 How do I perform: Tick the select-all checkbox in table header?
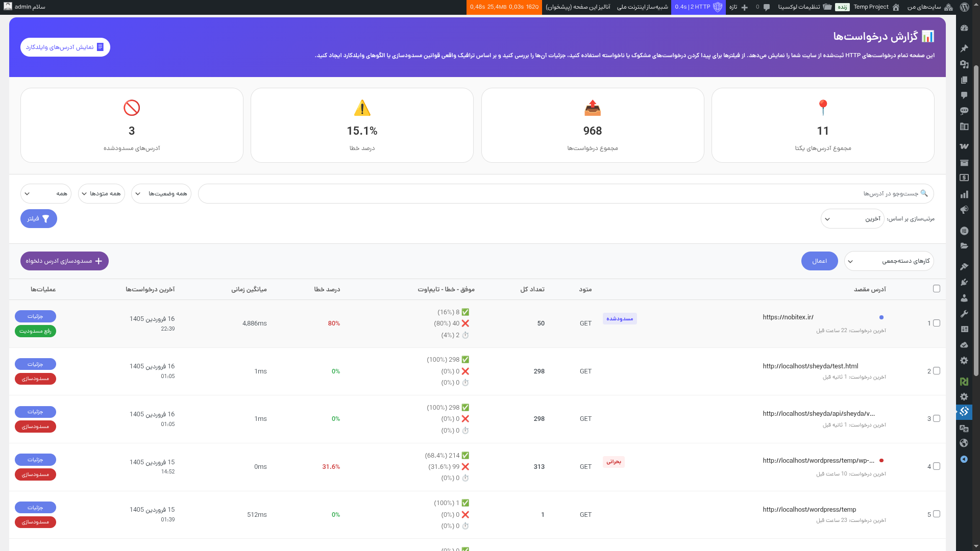tap(937, 289)
